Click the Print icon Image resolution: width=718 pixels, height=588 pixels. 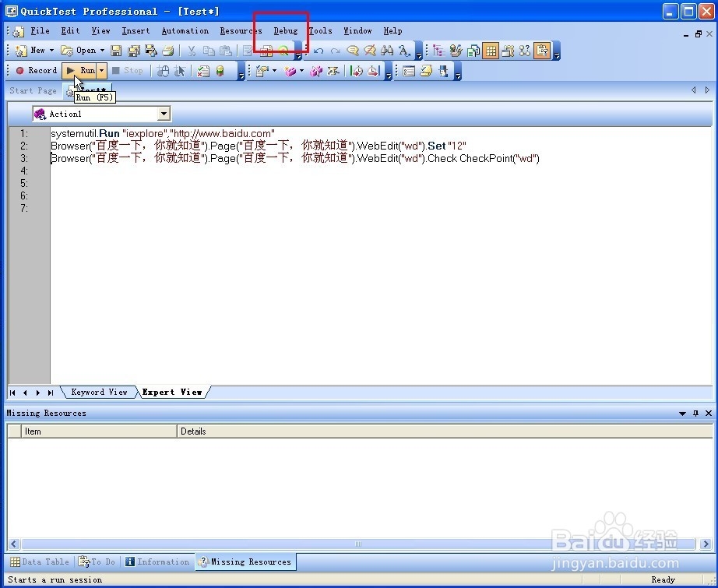[168, 51]
